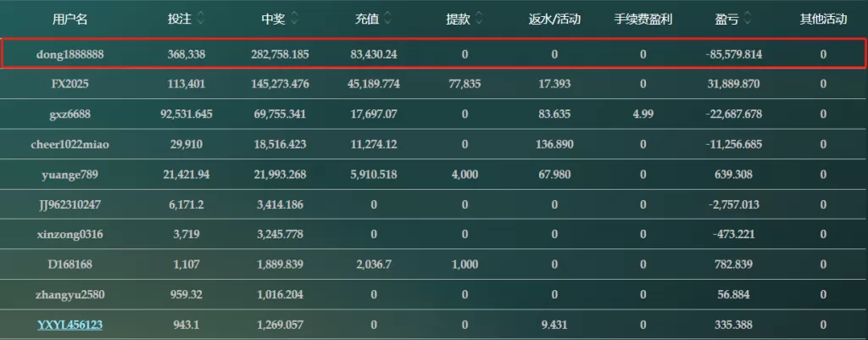Select the gxz6688 username cell
Viewport: 868px width, 340px height.
point(70,114)
